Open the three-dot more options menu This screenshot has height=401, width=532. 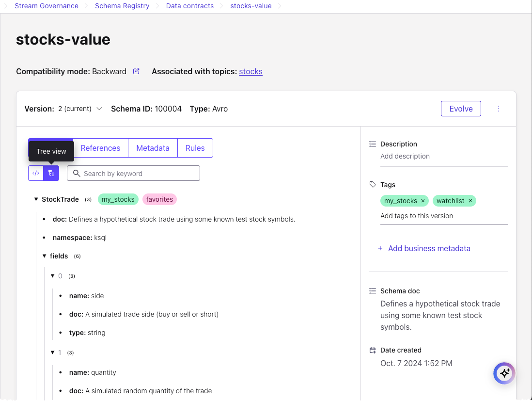[499, 109]
